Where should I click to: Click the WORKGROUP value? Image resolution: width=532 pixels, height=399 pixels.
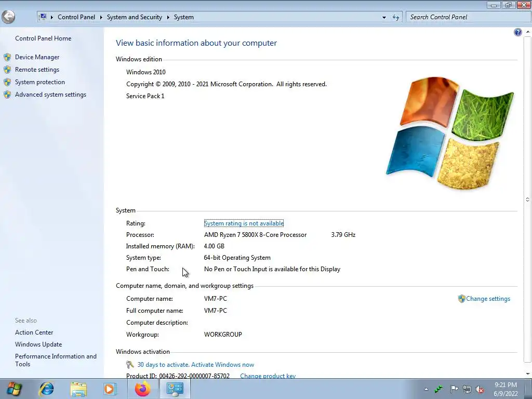[223, 335]
